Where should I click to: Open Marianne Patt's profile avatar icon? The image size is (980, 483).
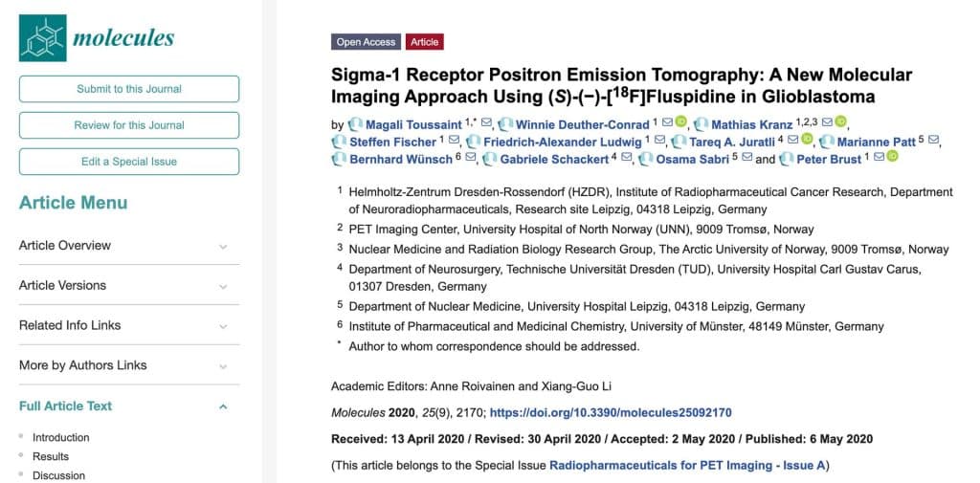(826, 142)
